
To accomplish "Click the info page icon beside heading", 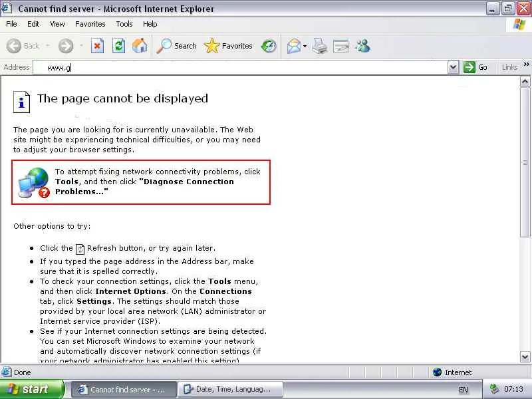I will (21, 102).
